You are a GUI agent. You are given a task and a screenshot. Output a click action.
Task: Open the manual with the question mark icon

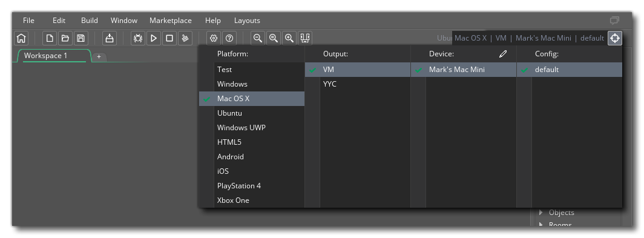tap(229, 38)
